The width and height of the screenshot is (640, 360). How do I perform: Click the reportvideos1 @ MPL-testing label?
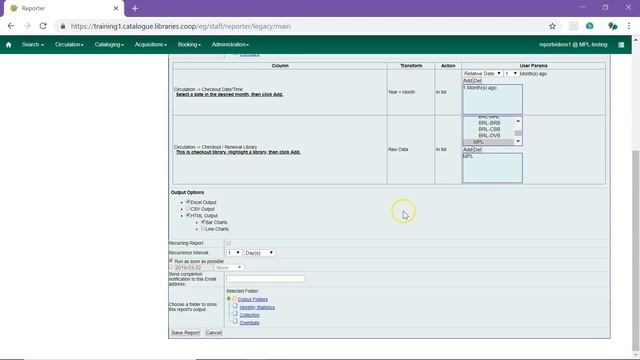tap(573, 44)
